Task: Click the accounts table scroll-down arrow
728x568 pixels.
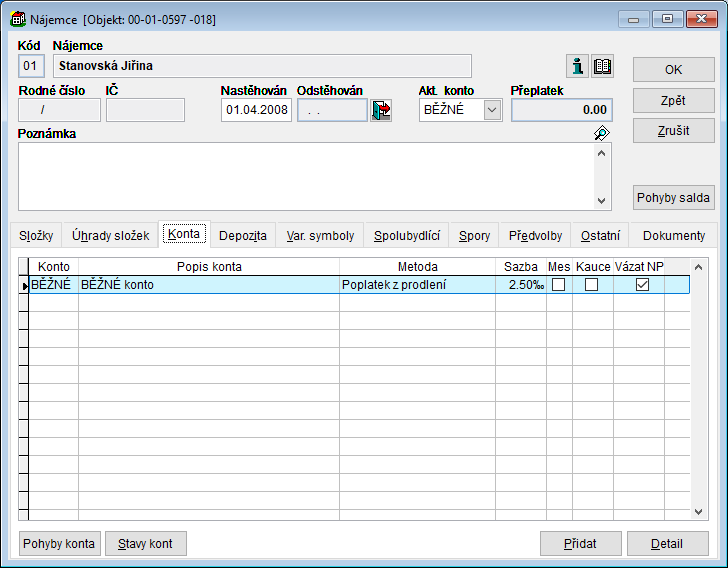Action: click(699, 511)
